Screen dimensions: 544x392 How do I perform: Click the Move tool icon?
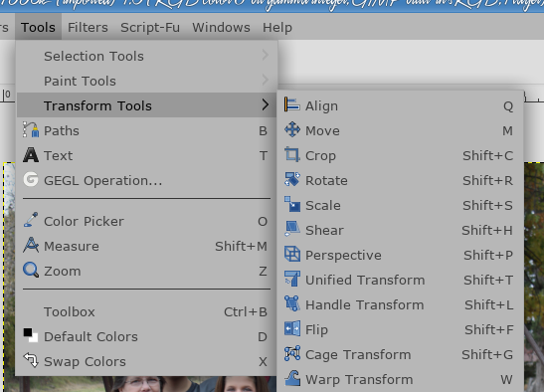click(292, 129)
